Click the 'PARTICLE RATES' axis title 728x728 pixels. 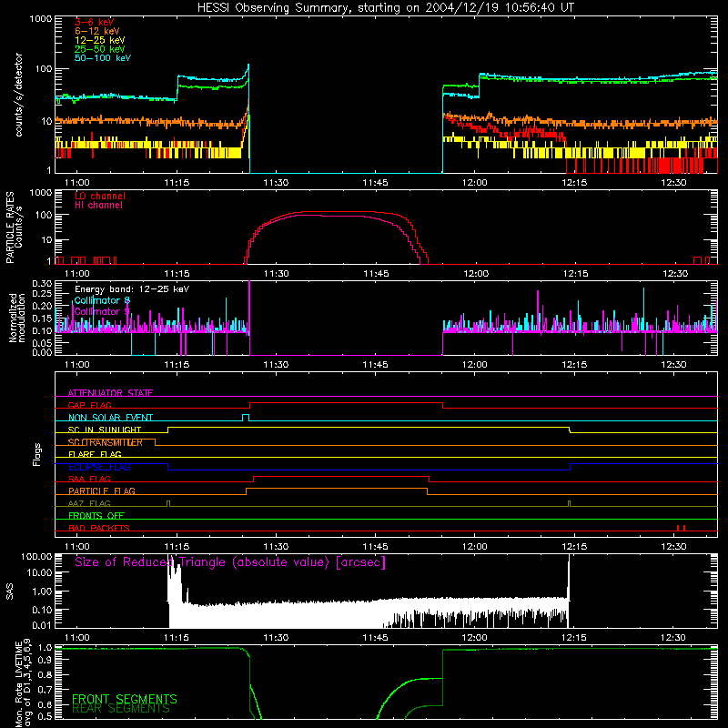[10, 227]
